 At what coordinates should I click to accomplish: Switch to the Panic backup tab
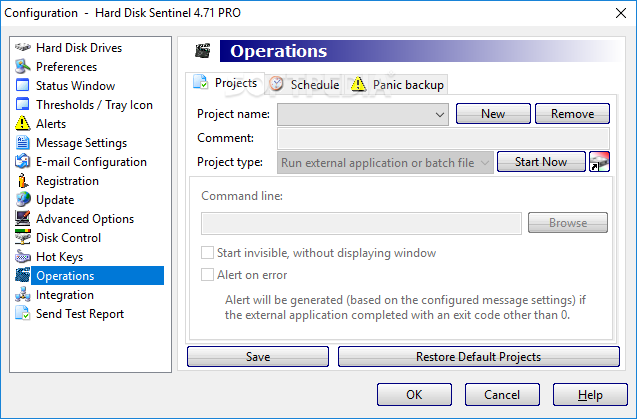click(397, 85)
